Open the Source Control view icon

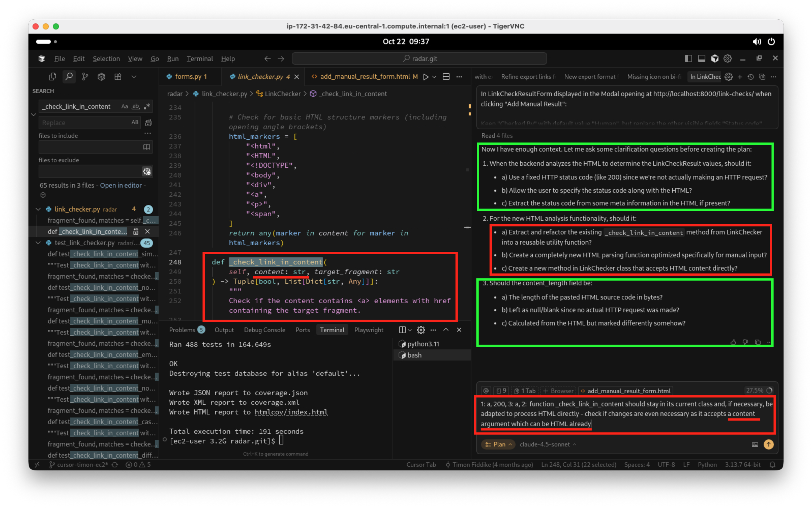(85, 77)
